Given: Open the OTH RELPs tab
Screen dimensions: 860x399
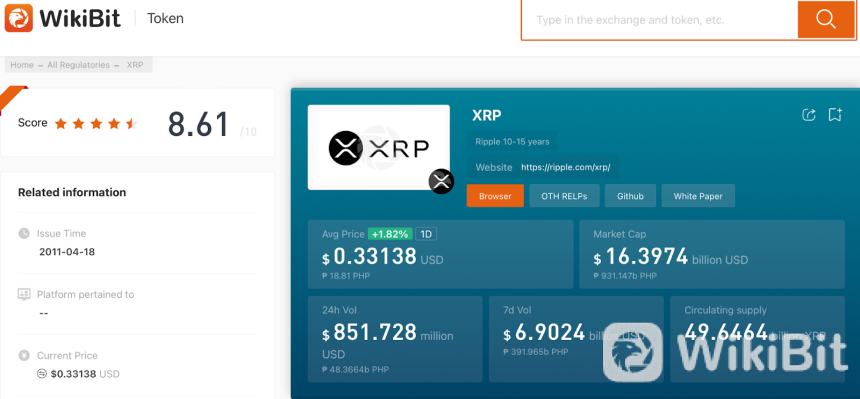Looking at the screenshot, I should coord(564,196).
